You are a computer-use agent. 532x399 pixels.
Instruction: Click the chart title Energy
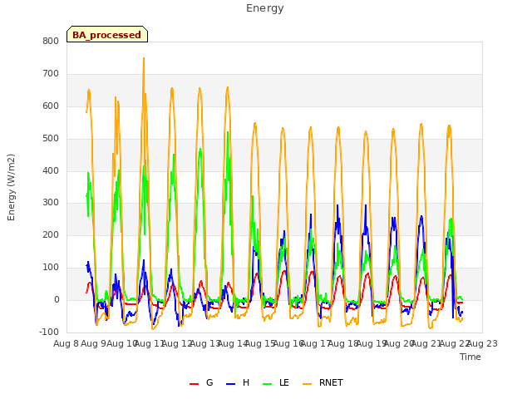click(x=265, y=8)
